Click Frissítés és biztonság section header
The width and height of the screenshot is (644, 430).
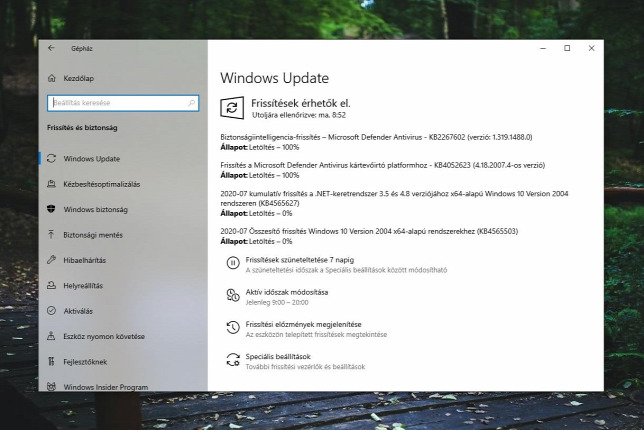(82, 128)
